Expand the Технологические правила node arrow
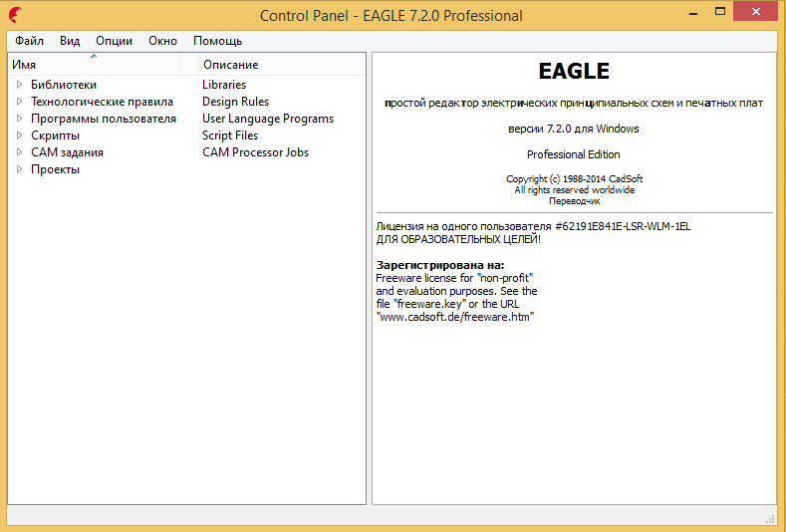 pos(19,102)
